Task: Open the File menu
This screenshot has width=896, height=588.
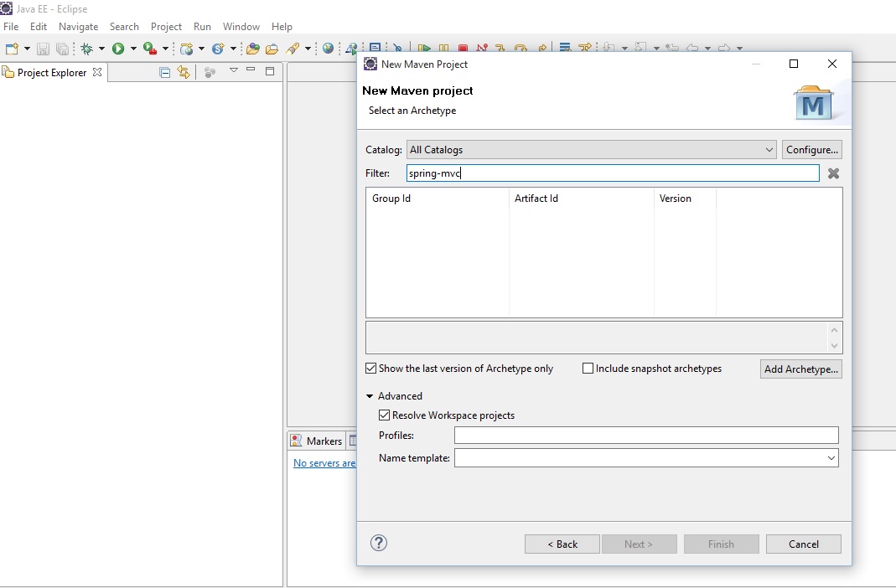Action: pos(11,27)
